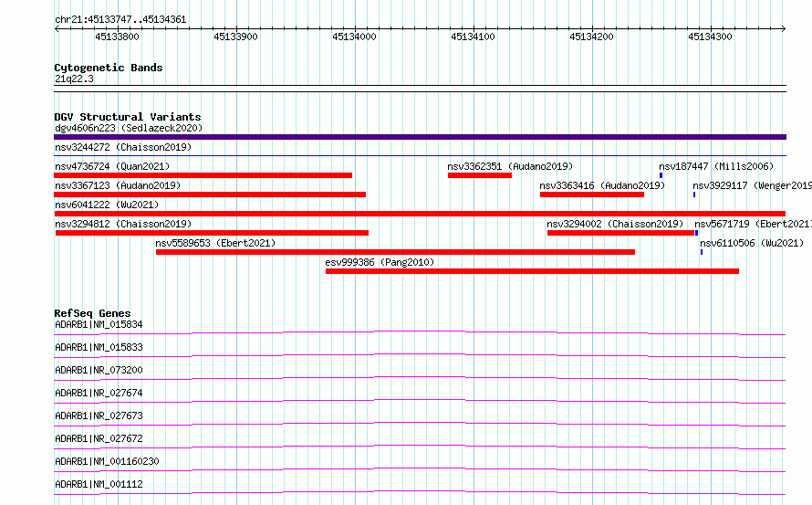Click ruler tick label 45134200
Viewport: 812px width, 505px height.
pos(591,37)
